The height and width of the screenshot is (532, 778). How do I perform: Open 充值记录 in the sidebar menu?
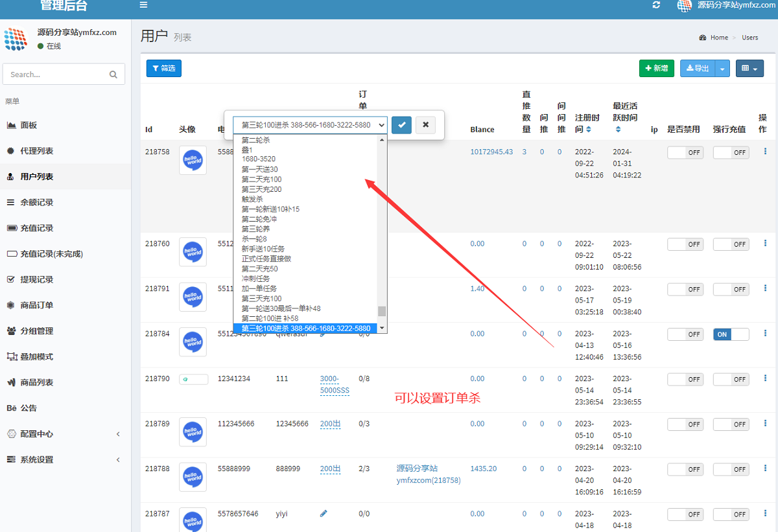pos(37,228)
